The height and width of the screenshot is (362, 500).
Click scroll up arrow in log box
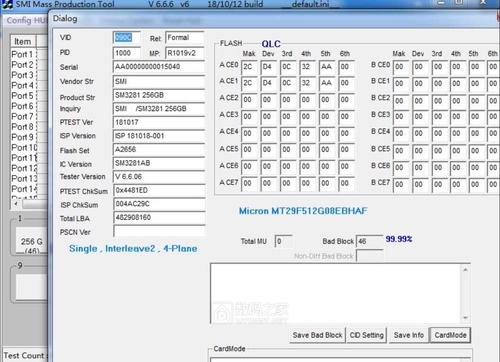[x=465, y=269]
